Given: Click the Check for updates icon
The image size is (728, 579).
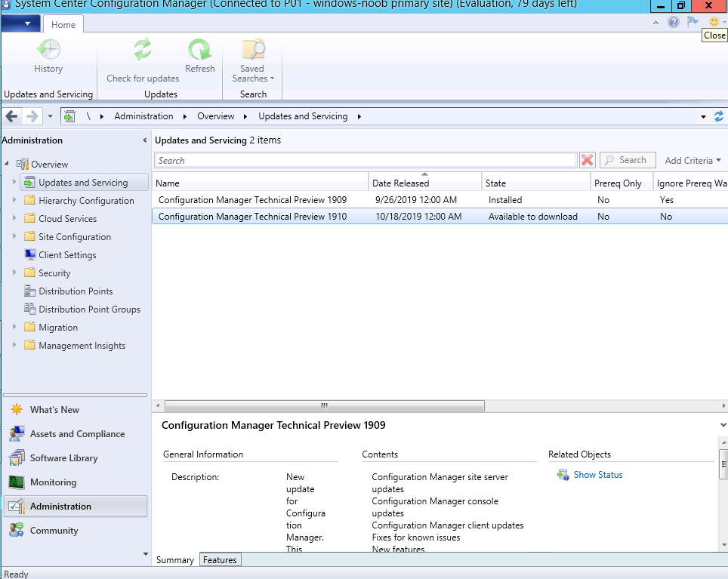Looking at the screenshot, I should point(143,50).
